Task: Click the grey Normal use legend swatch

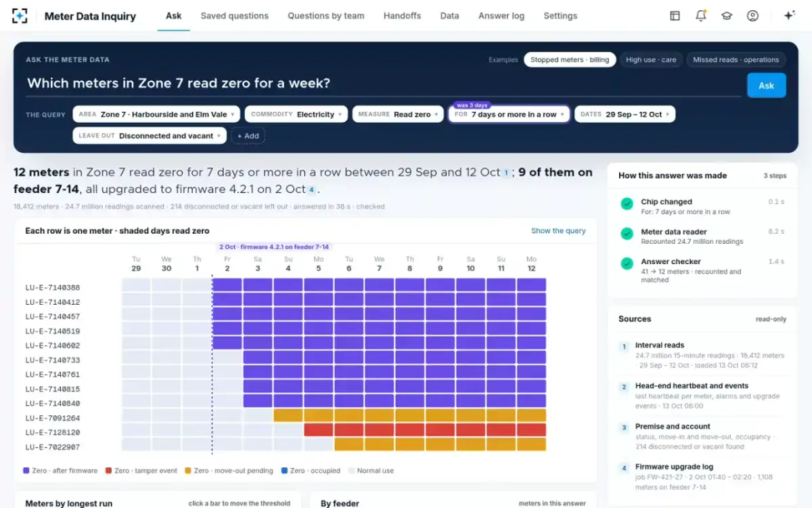Action: [x=351, y=471]
